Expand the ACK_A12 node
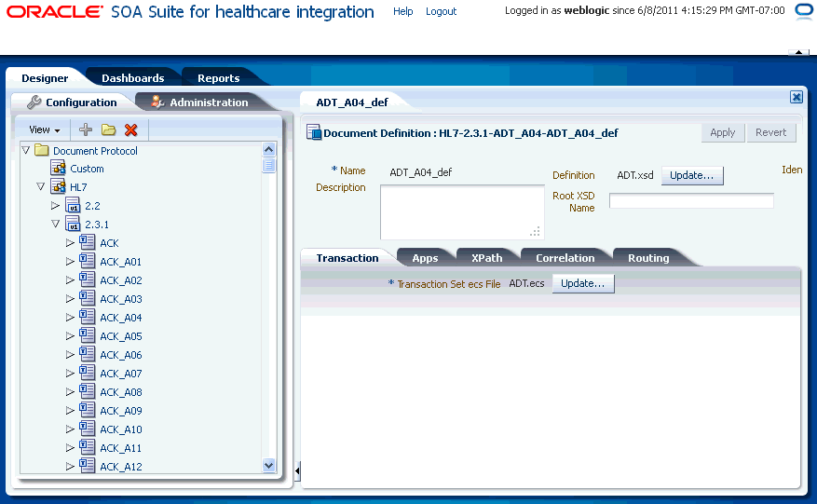Viewport: 817px width, 504px height. 70,467
